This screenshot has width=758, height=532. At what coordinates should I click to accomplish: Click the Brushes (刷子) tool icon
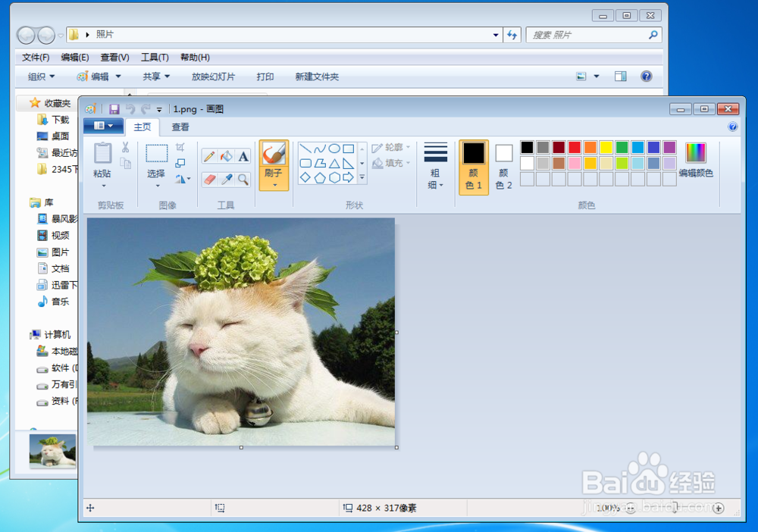(274, 154)
